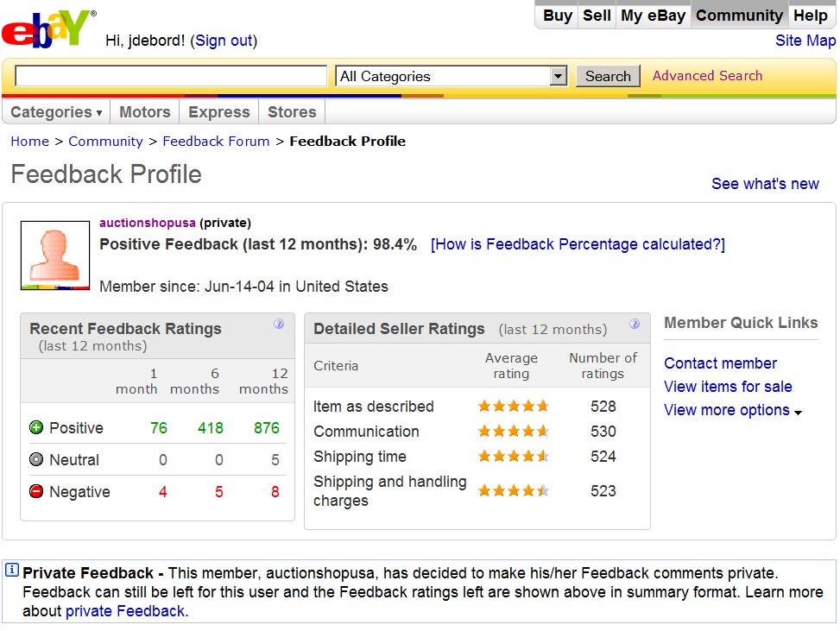Open the private Feedback link
Viewport: 840px width, 631px height.
pyautogui.click(x=125, y=611)
